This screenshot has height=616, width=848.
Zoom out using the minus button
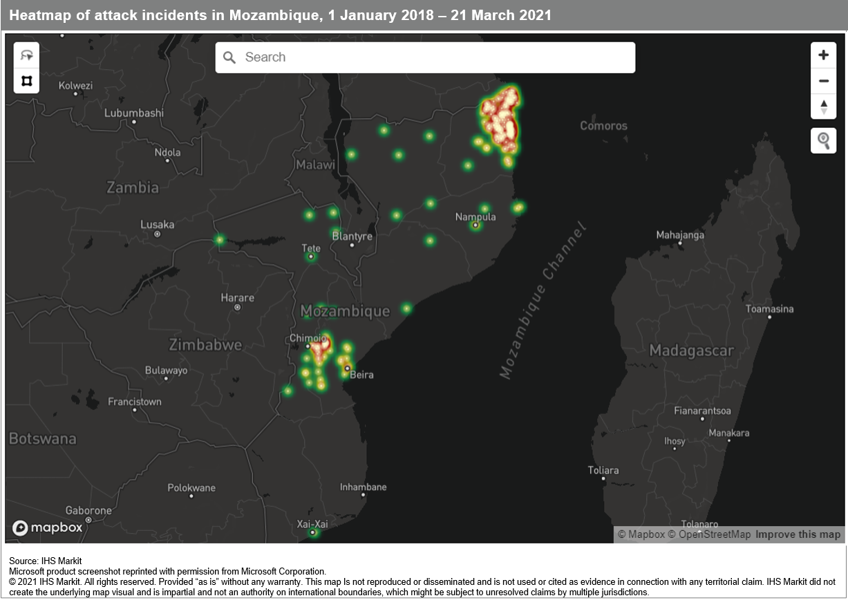823,81
